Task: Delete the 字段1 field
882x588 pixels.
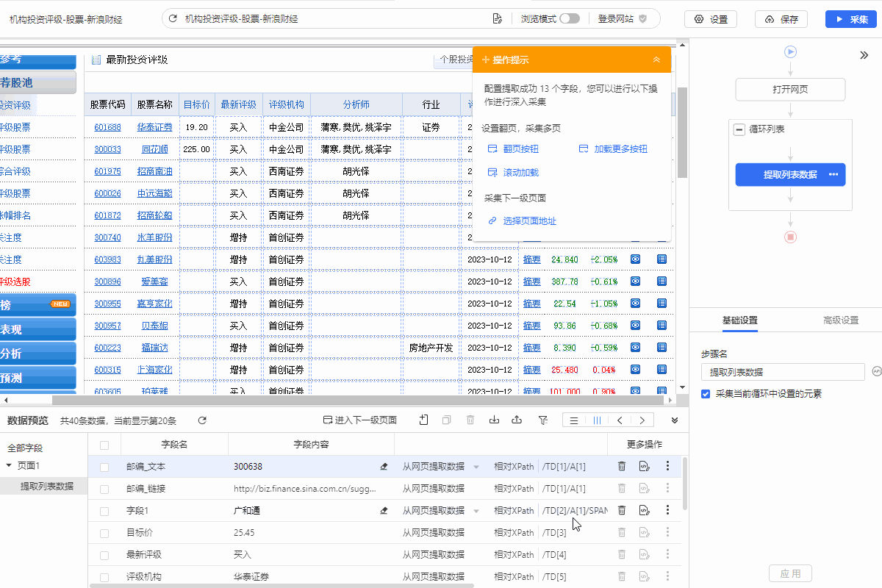Action: (622, 510)
